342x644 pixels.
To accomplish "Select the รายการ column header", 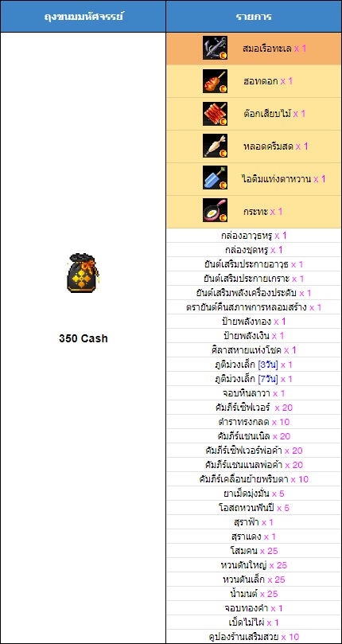I will coord(254,17).
